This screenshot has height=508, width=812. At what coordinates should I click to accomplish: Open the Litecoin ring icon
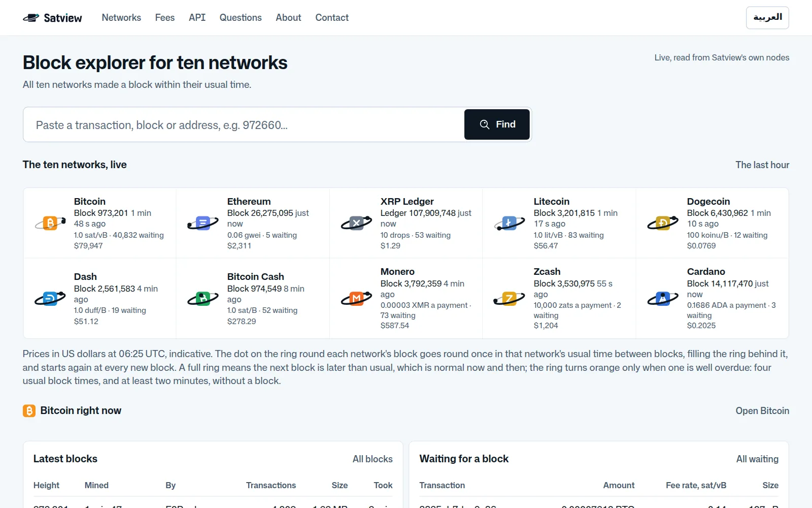click(510, 223)
